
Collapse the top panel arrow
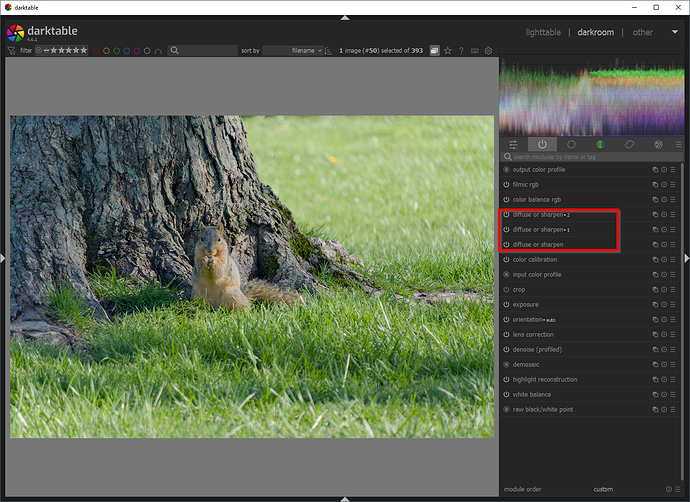pos(345,18)
